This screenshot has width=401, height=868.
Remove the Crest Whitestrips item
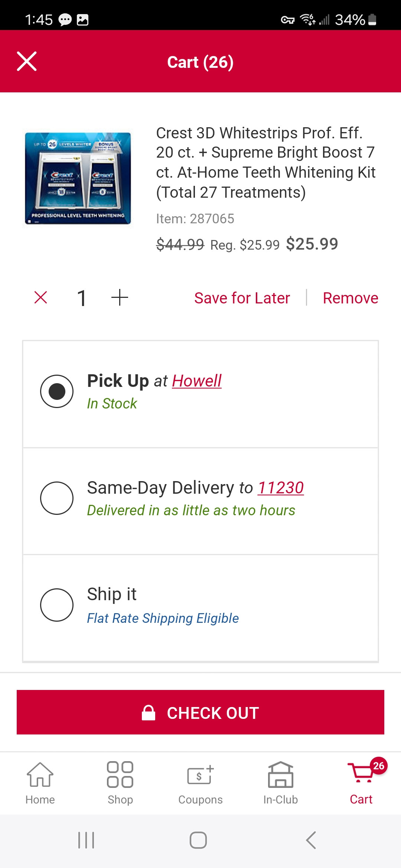(x=351, y=298)
